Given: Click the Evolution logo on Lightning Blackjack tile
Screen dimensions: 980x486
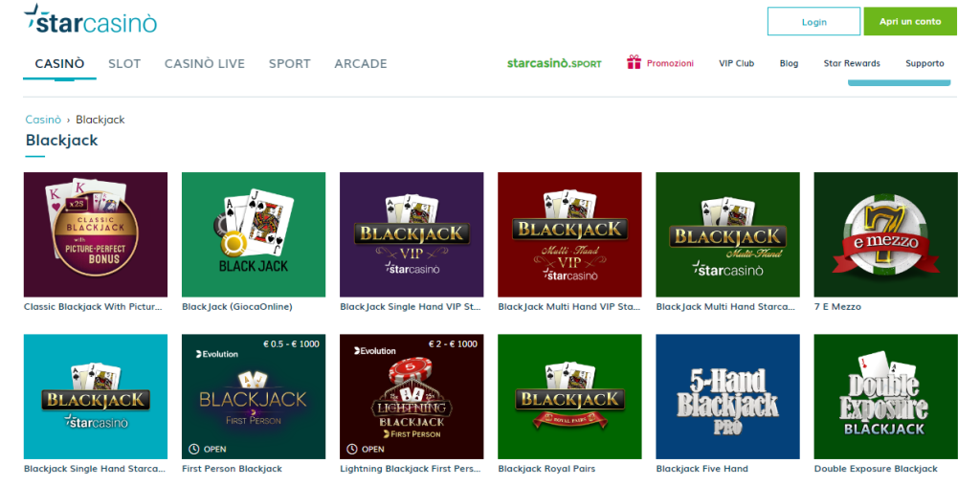Looking at the screenshot, I should click(374, 351).
